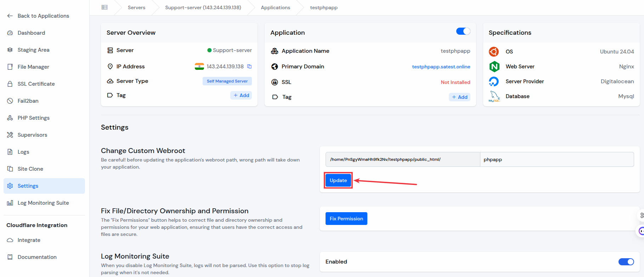Click the Ubuntu OS logo icon
Viewport: 644px width, 277px height.
point(494,52)
